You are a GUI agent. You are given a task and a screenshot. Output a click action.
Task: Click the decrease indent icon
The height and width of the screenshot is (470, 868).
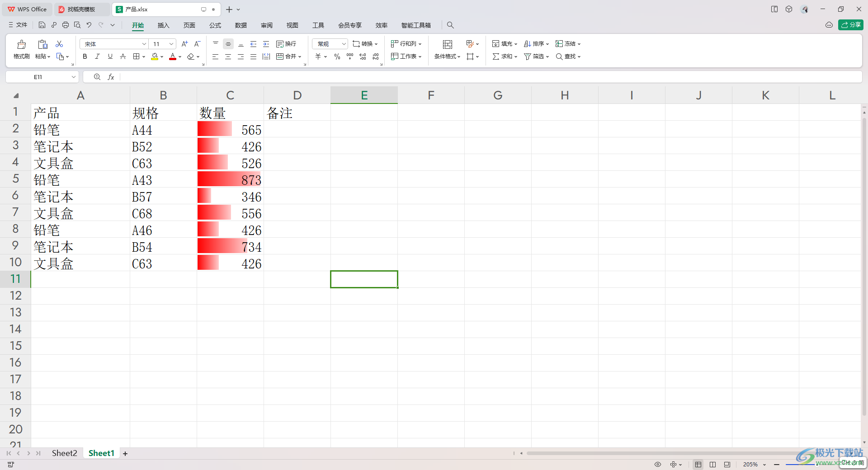(x=254, y=44)
